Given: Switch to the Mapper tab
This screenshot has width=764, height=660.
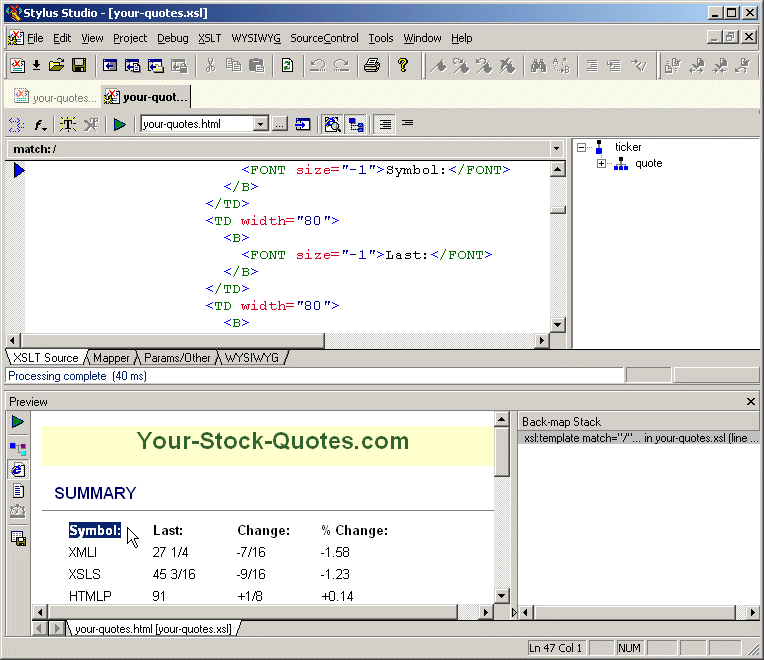Looking at the screenshot, I should (x=111, y=358).
